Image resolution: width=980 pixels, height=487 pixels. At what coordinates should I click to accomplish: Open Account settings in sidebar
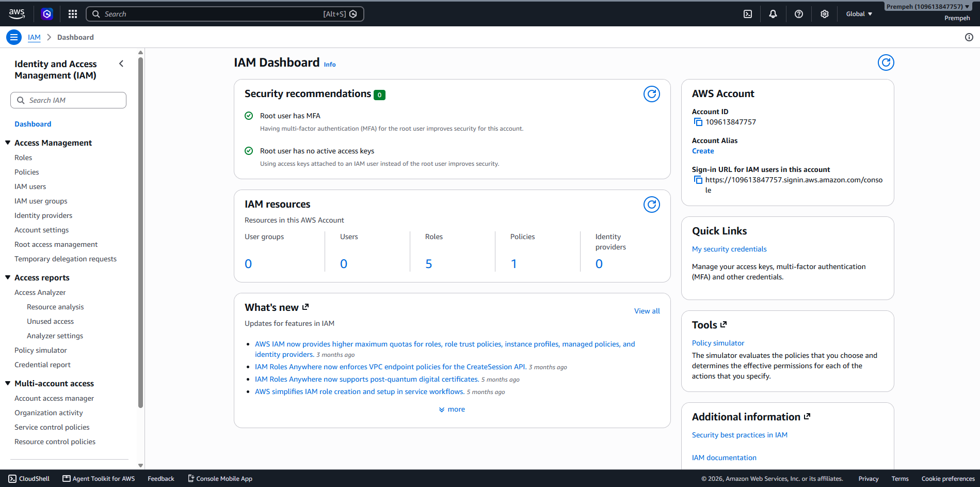(x=42, y=230)
